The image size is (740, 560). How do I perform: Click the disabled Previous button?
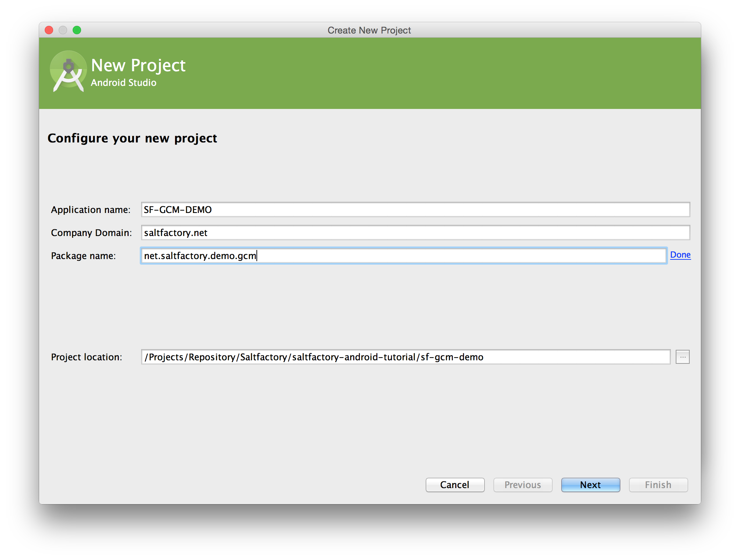pos(523,485)
